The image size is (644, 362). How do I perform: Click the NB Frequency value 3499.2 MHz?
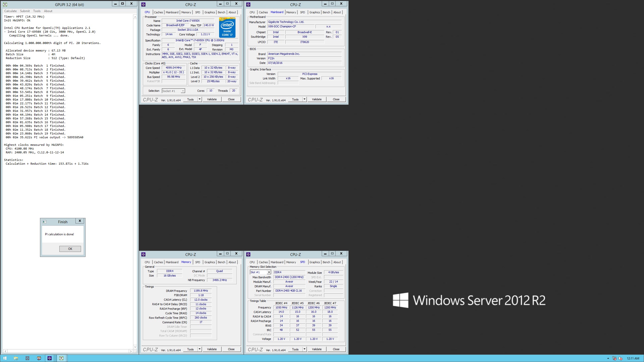[220, 280]
